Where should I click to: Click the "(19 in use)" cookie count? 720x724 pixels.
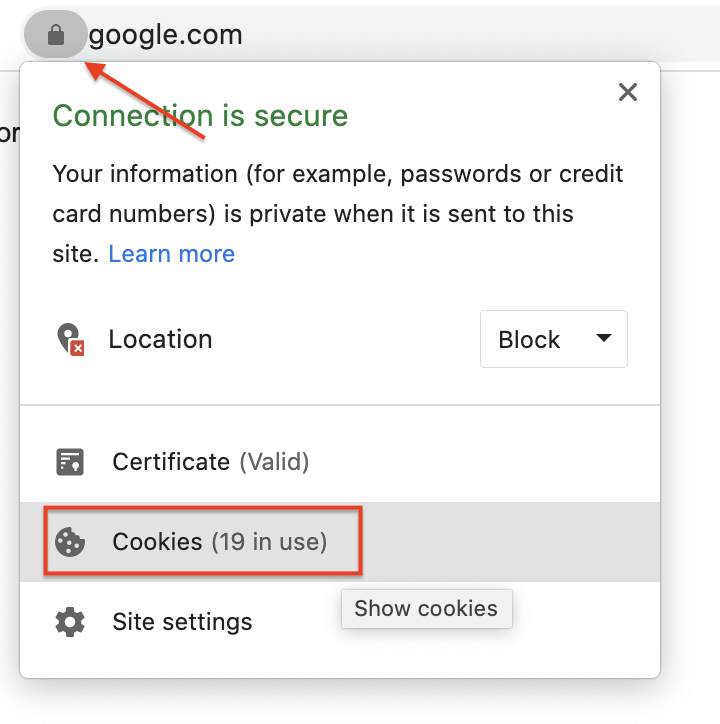[269, 542]
